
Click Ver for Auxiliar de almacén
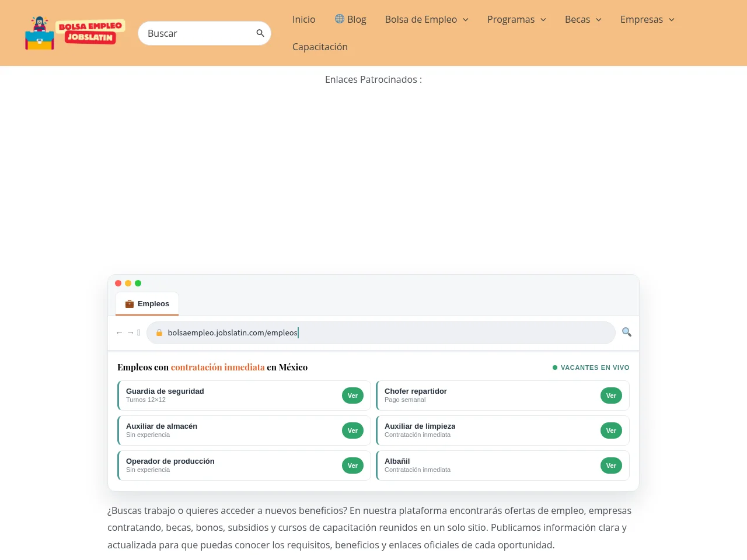coord(352,430)
